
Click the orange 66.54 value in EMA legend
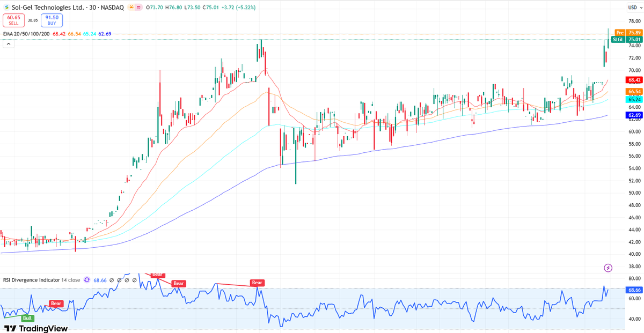pos(74,34)
